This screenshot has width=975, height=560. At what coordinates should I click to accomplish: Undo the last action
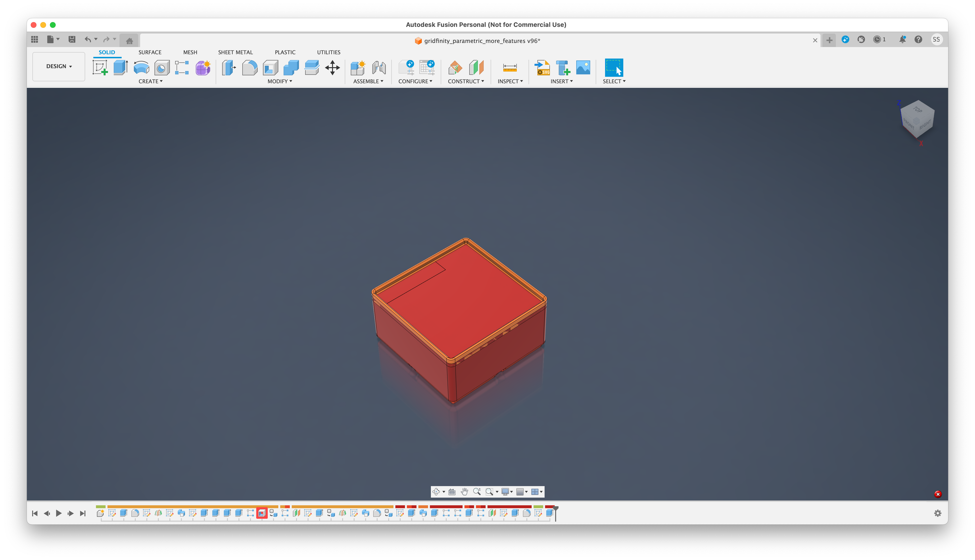tap(88, 39)
